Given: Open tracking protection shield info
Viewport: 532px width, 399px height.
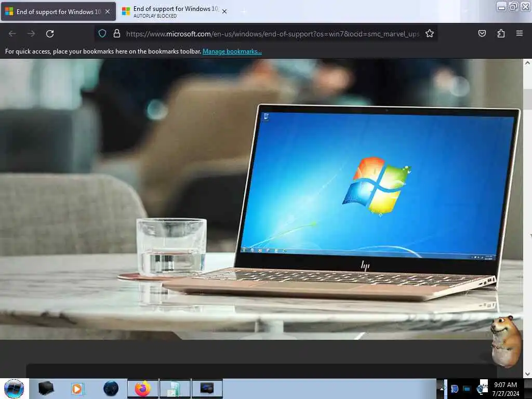Looking at the screenshot, I should [102, 33].
